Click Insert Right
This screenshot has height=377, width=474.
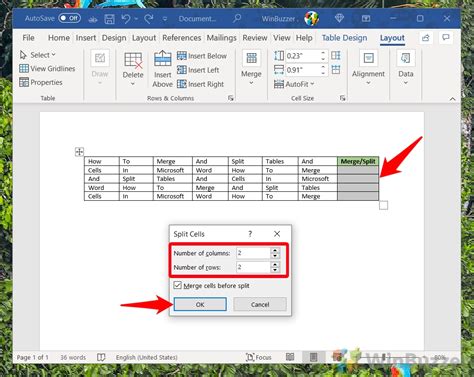click(200, 84)
